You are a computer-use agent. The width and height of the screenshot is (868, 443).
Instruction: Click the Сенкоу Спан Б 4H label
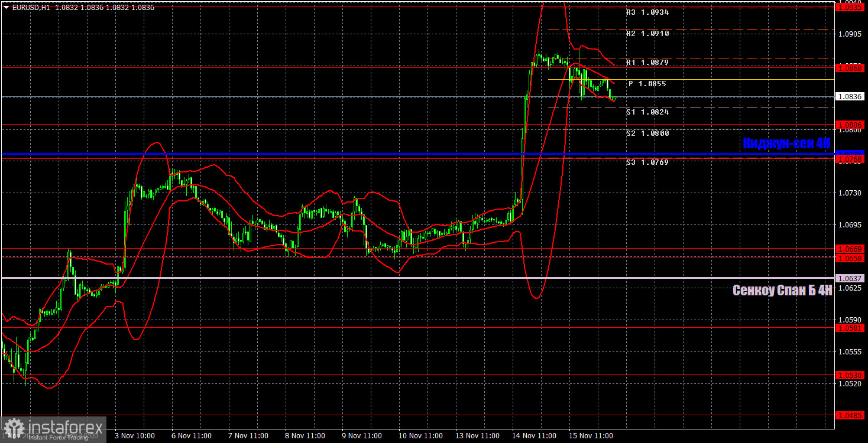[782, 290]
